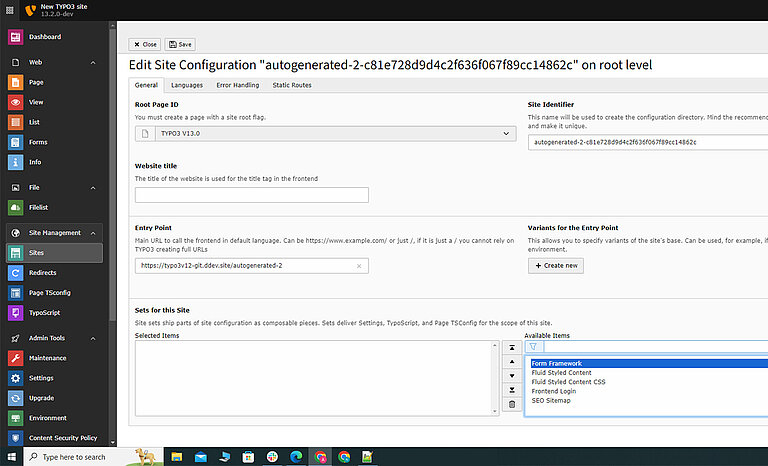Open the Filelist module icon

coord(15,208)
